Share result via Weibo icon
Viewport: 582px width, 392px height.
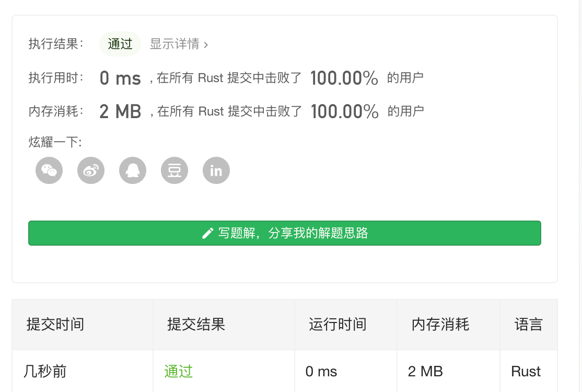(x=91, y=170)
